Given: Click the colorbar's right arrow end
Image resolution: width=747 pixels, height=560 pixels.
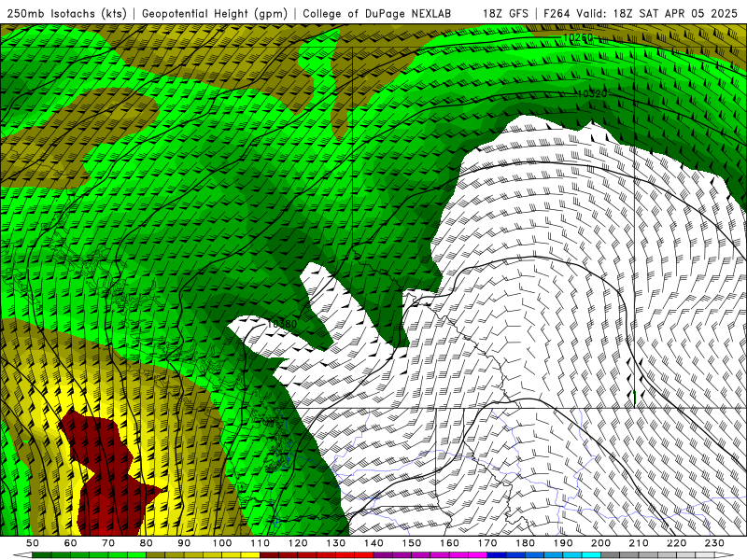Looking at the screenshot, I should click(x=725, y=555).
